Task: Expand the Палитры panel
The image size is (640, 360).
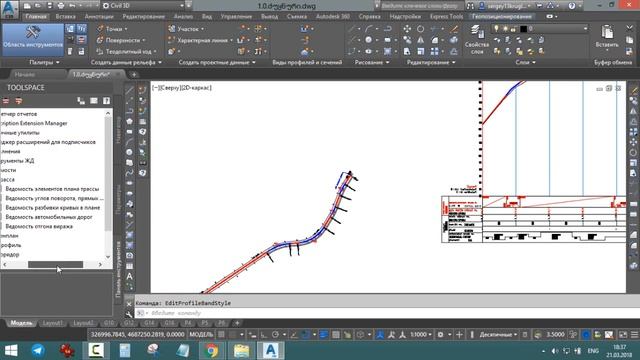Action: pos(44,62)
